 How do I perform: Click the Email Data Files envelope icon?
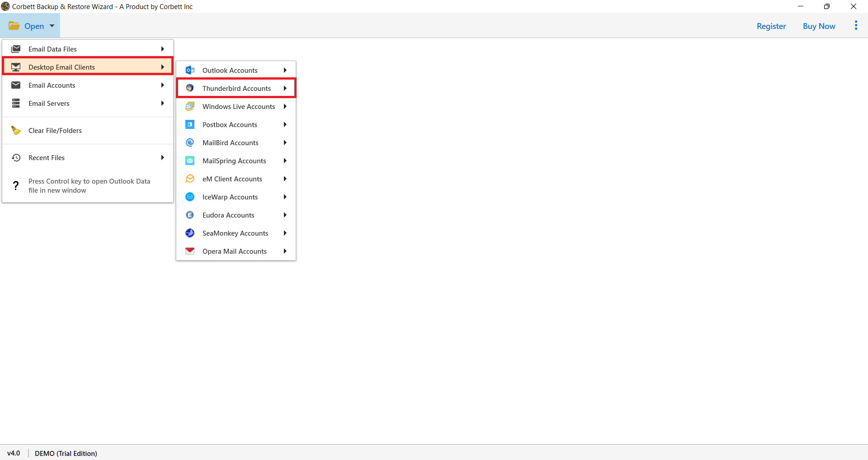(16, 49)
